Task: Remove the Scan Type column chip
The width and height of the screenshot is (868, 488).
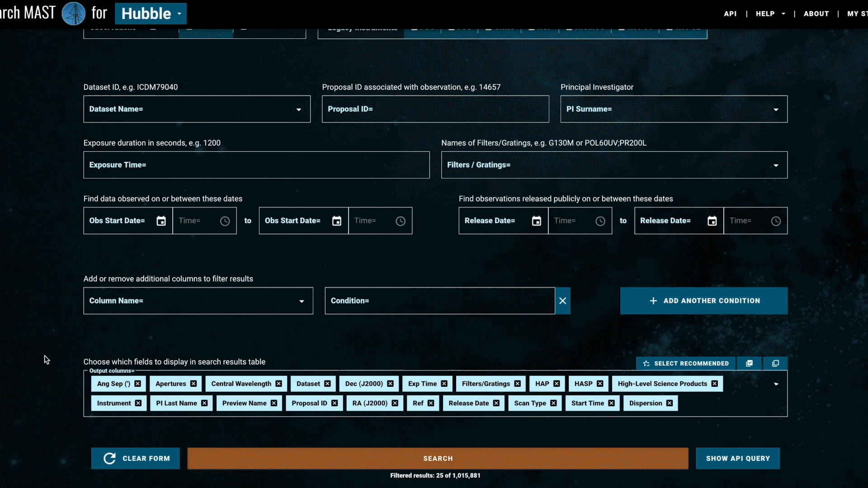Action: tap(554, 403)
